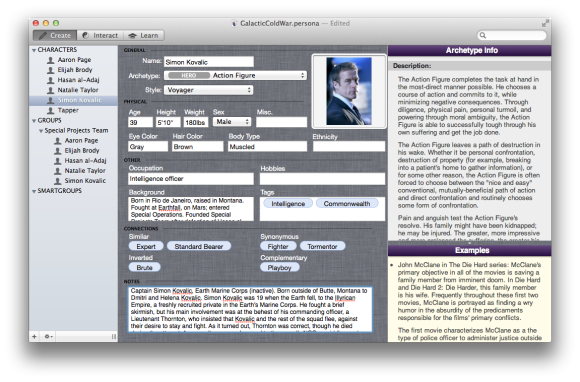Open the Style dropdown showing Voyager

(209, 90)
